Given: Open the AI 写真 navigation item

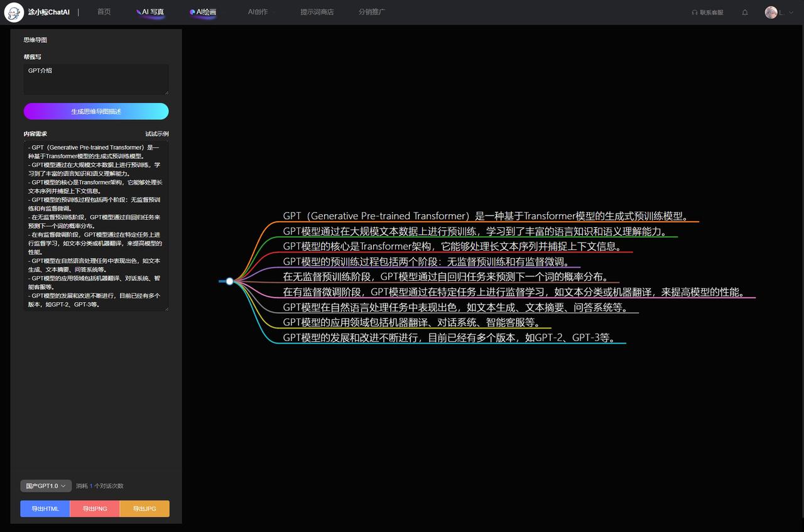Looking at the screenshot, I should [151, 12].
